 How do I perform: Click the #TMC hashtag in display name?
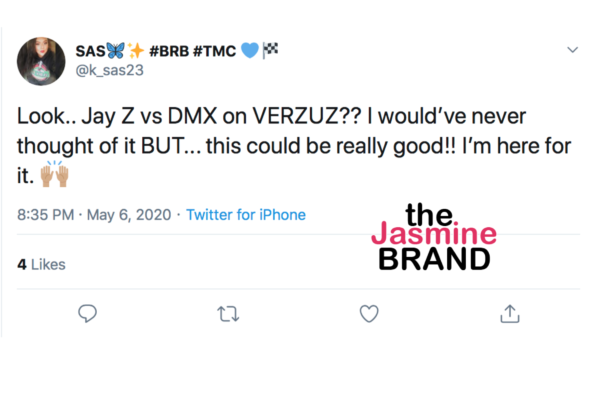point(215,51)
